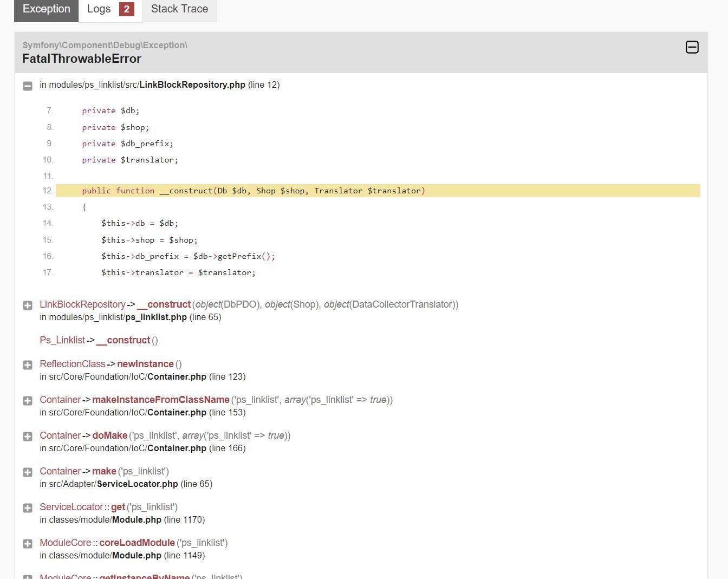Click the LinkBlockRepository.php file name at line 12
This screenshot has height=579, width=728.
point(192,84)
